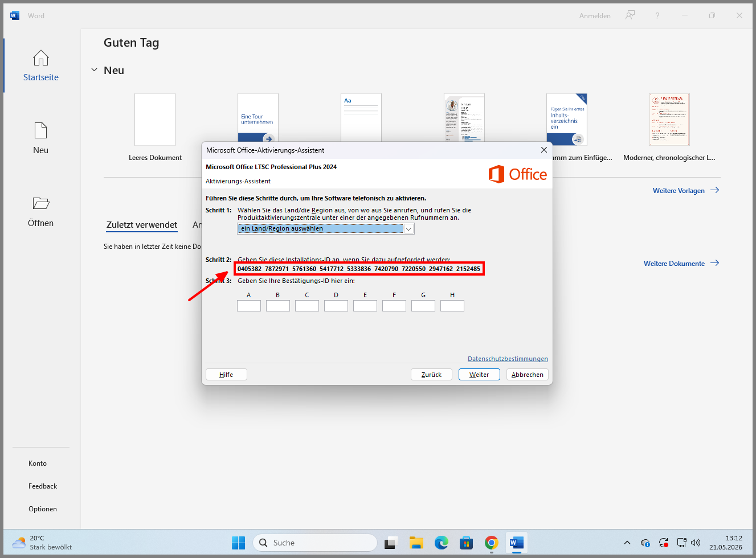Click arrow beside Weitere Vorlagen

(715, 190)
